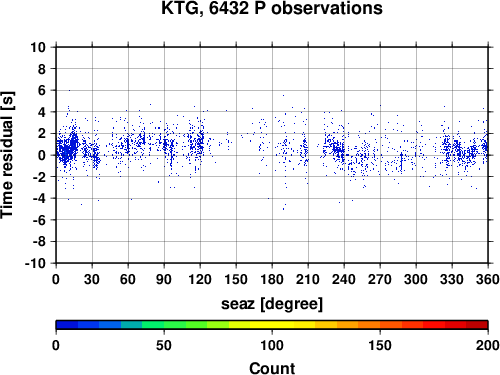
Task: Click the y-axis tick label 0
Action: pos(42,155)
